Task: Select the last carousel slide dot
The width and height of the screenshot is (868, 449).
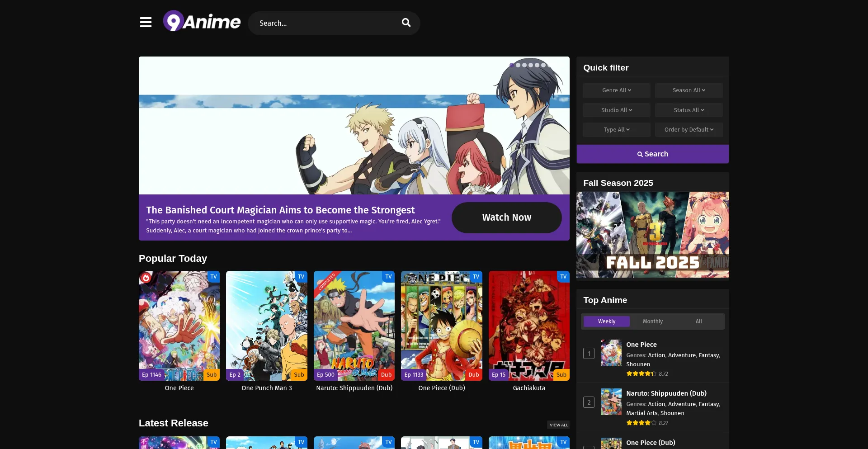Action: pyautogui.click(x=549, y=65)
